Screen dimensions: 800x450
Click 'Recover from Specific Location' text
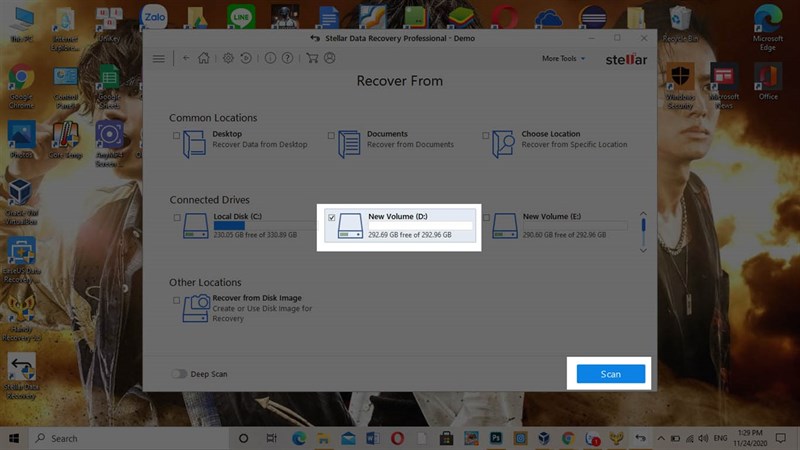pos(574,144)
